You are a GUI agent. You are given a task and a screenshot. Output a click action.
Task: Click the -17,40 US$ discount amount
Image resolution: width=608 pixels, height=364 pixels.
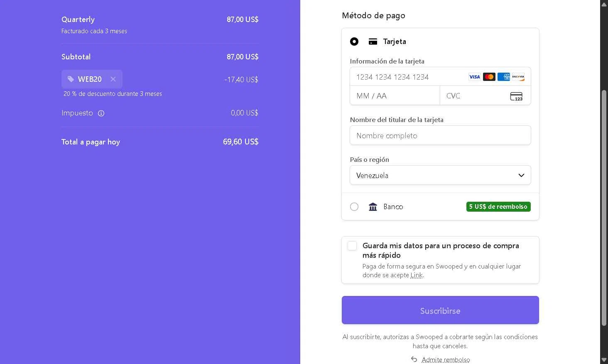241,79
